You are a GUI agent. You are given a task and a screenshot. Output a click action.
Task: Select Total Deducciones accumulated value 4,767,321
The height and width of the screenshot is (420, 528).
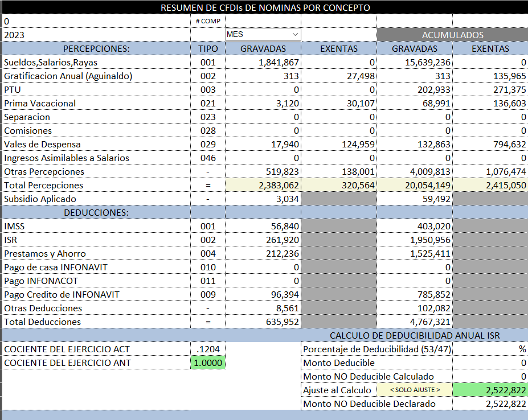(x=414, y=322)
